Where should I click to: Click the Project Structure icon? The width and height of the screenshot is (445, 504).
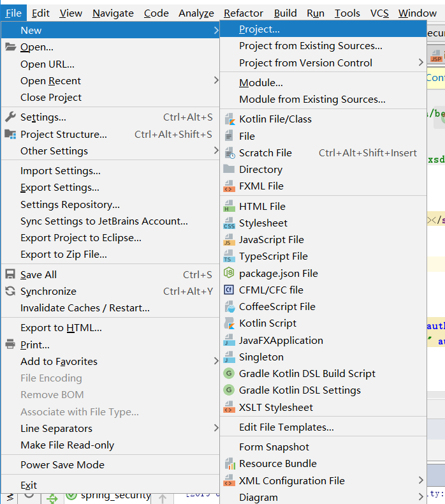click(10, 134)
